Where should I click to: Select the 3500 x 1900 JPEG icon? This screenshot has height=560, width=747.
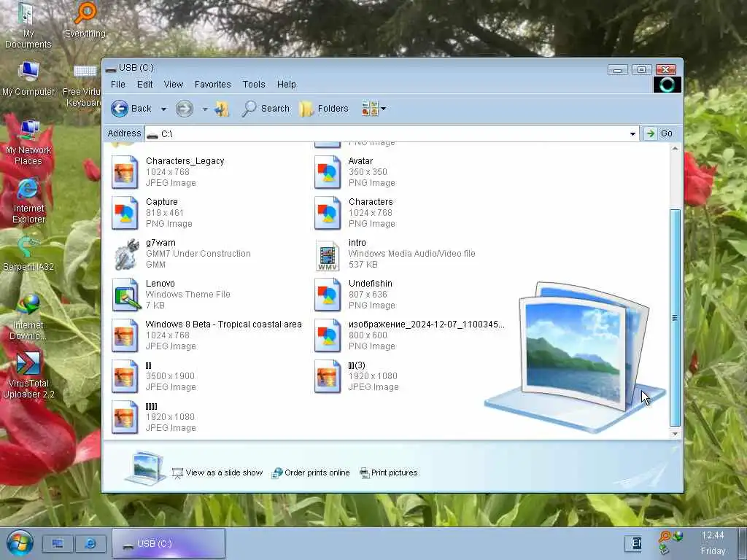(x=125, y=377)
